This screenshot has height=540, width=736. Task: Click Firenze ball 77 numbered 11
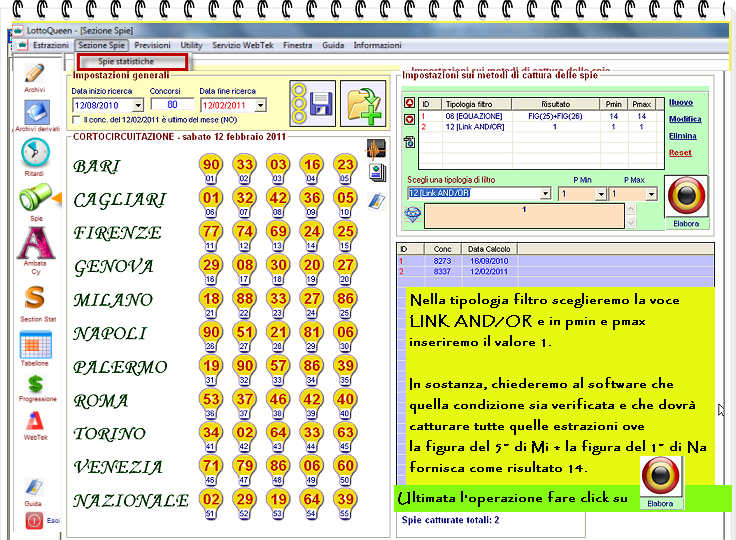(211, 235)
